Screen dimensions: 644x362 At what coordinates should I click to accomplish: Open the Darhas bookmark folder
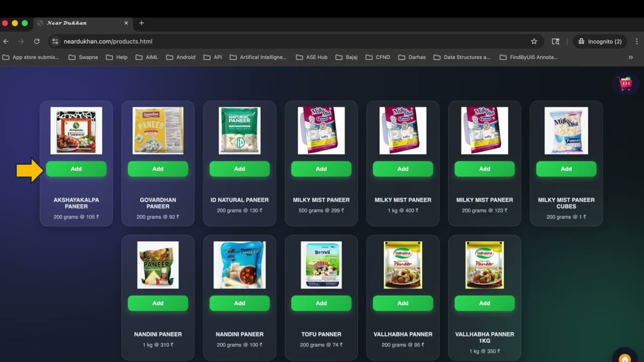pyautogui.click(x=412, y=57)
